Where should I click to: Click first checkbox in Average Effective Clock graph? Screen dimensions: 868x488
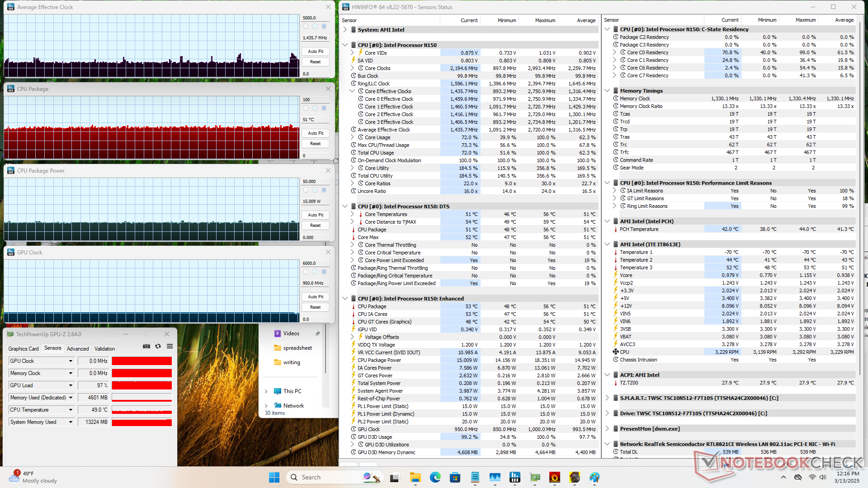[306, 27]
